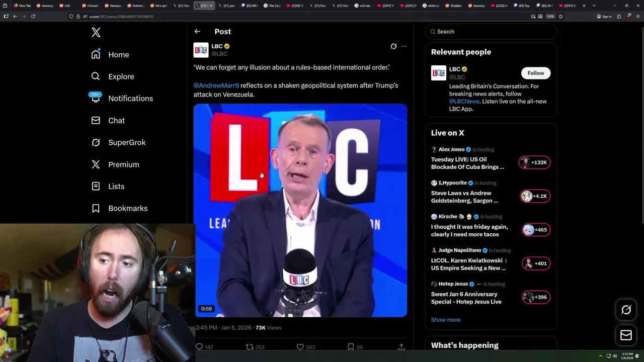
Task: Click the 73K Views count
Action: tap(268, 328)
